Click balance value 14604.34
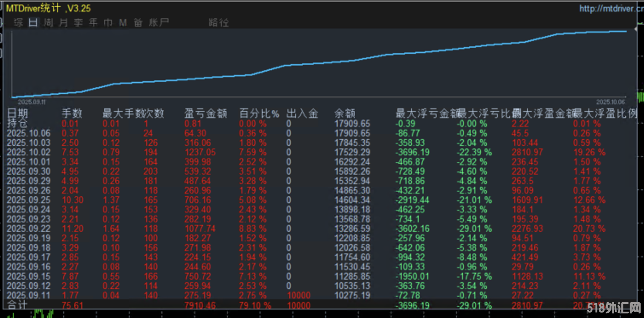The height and width of the screenshot is (318, 644). [352, 200]
